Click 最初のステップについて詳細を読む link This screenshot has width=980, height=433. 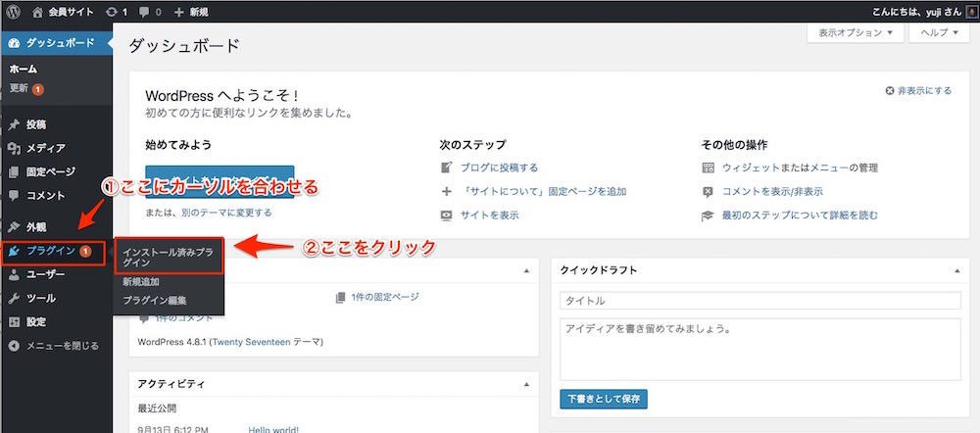800,215
